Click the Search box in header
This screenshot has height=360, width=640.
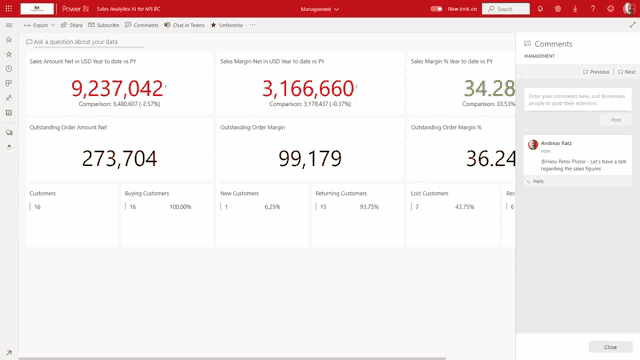click(x=506, y=9)
